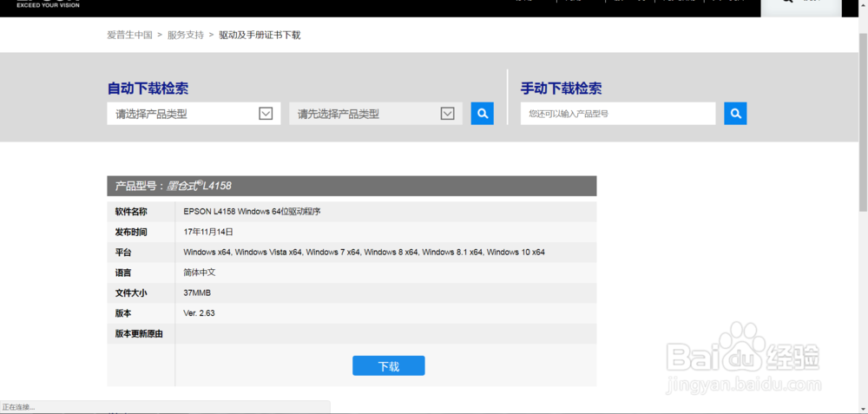
Task: Click the 软件名称 row label
Action: 131,212
